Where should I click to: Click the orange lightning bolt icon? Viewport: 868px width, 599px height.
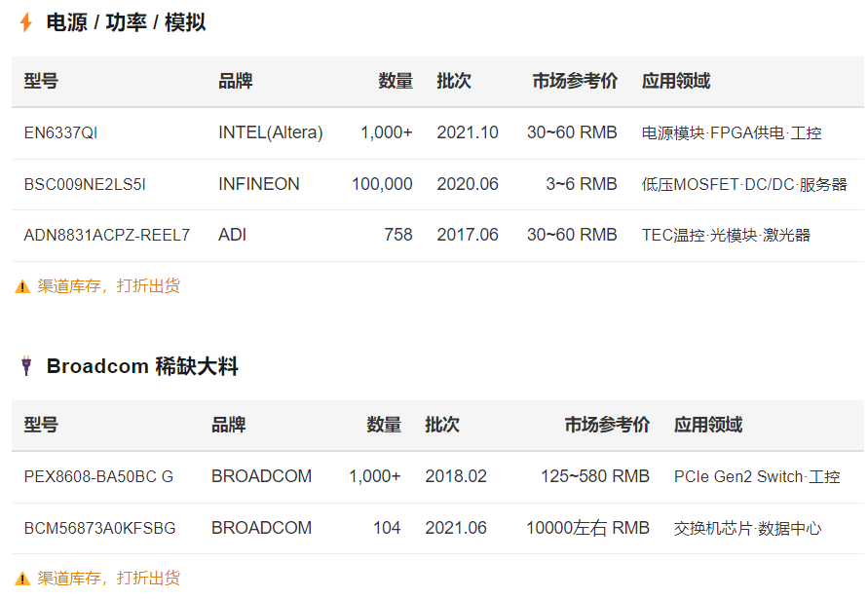click(x=26, y=22)
